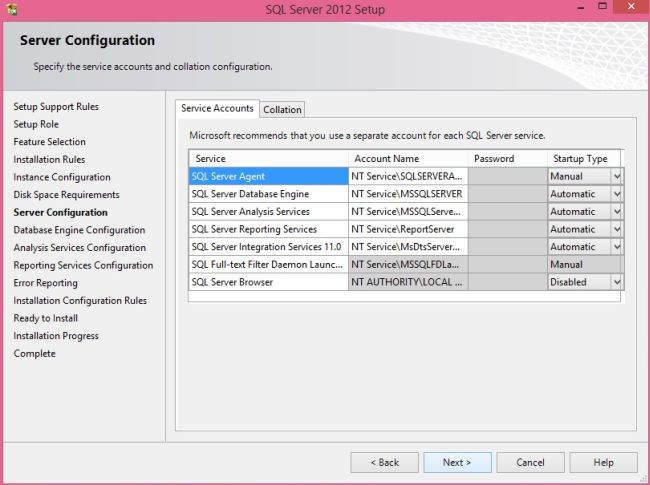Image resolution: width=650 pixels, height=485 pixels.
Task: Click the Startup Type column header
Action: coord(584,159)
